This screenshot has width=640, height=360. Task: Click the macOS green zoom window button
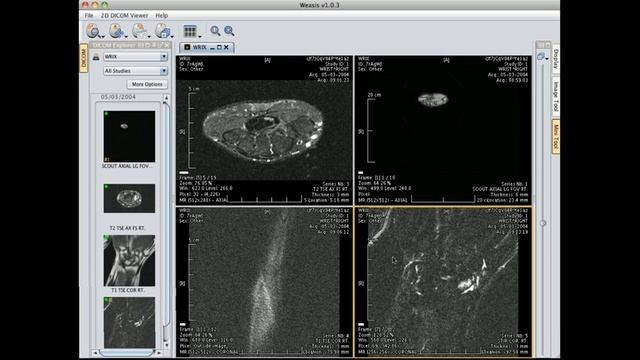(x=104, y=5)
